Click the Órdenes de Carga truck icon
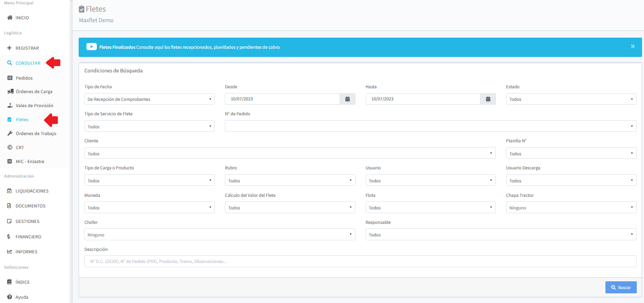 click(10, 92)
